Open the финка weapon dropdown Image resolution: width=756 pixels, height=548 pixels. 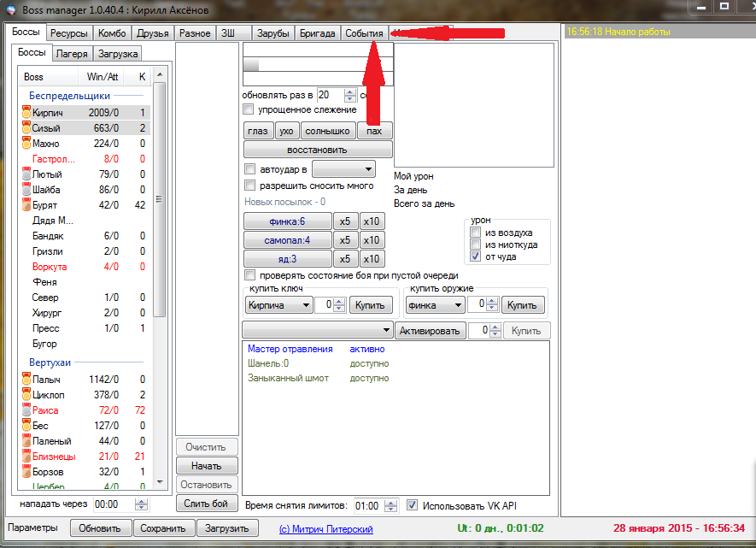tap(436, 304)
